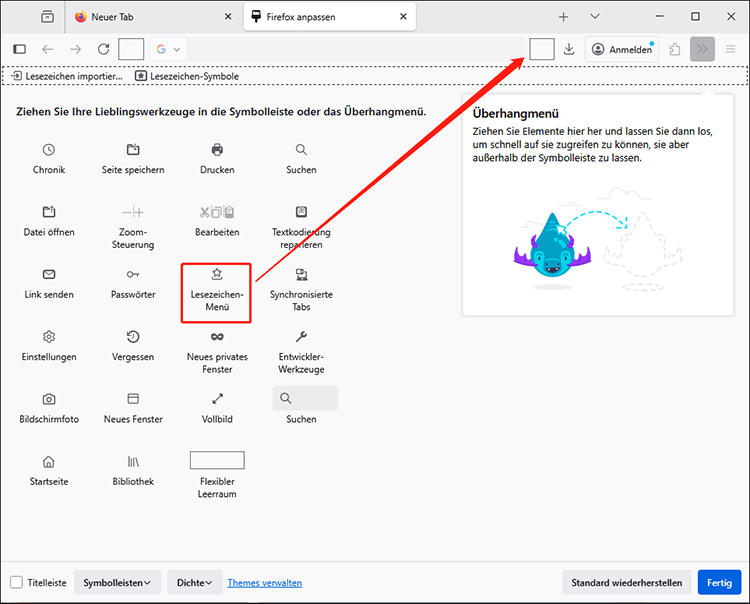Click the Anmelden account button

tap(622, 49)
